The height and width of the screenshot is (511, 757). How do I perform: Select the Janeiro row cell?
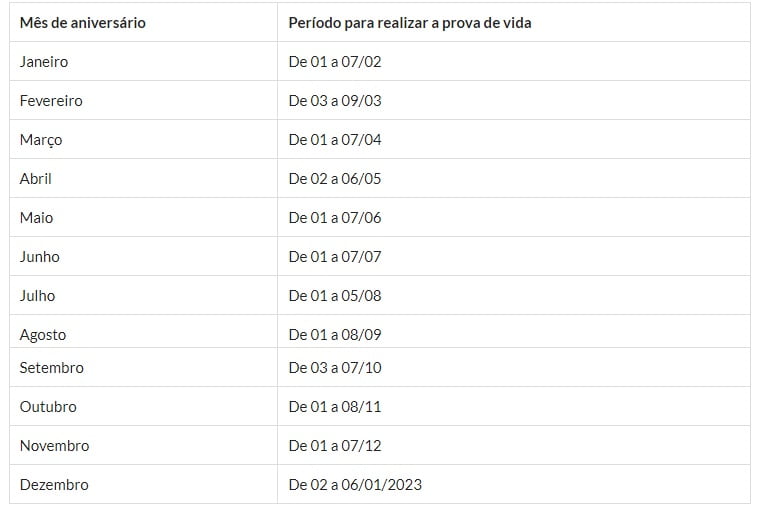[44, 61]
